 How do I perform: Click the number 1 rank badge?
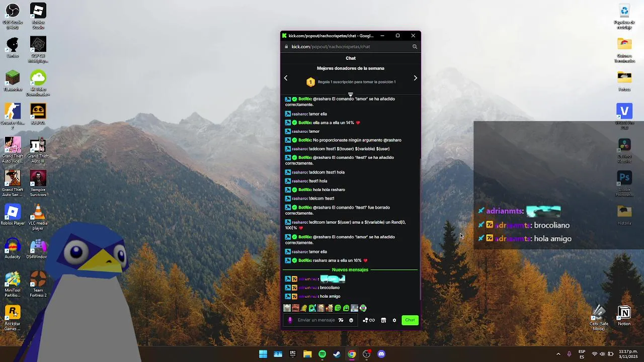[310, 82]
